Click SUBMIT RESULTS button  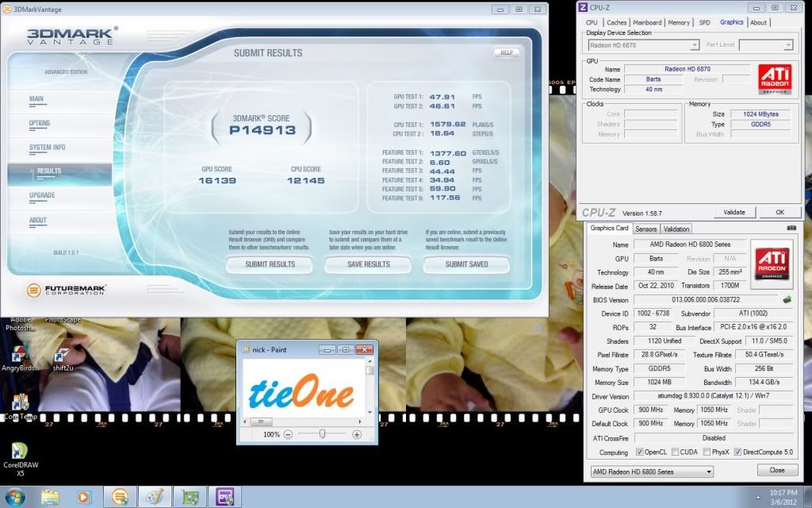(270, 264)
